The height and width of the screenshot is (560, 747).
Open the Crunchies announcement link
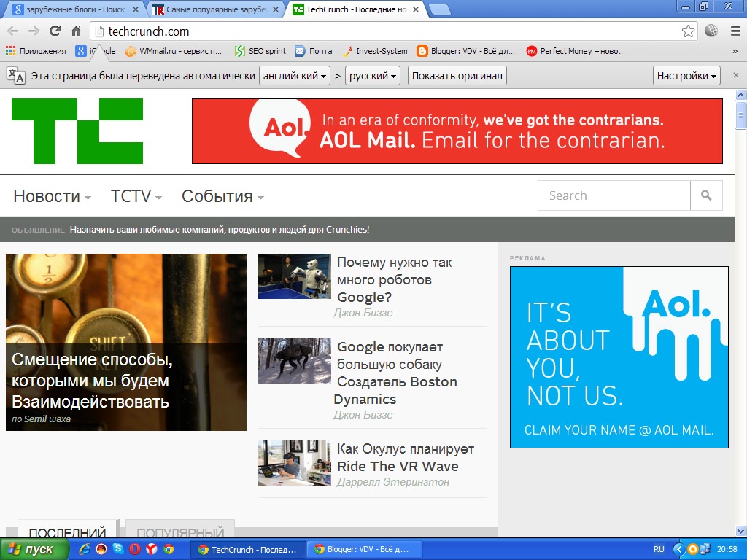tap(219, 230)
